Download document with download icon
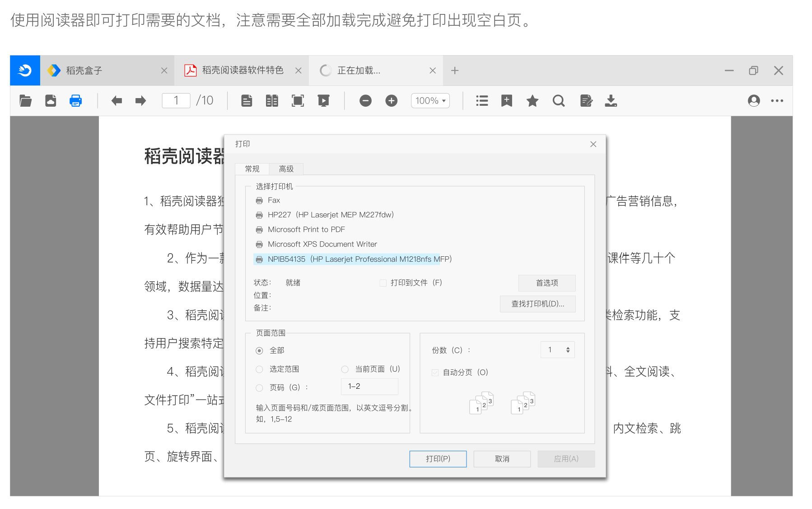This screenshot has height=509, width=812. 611,100
